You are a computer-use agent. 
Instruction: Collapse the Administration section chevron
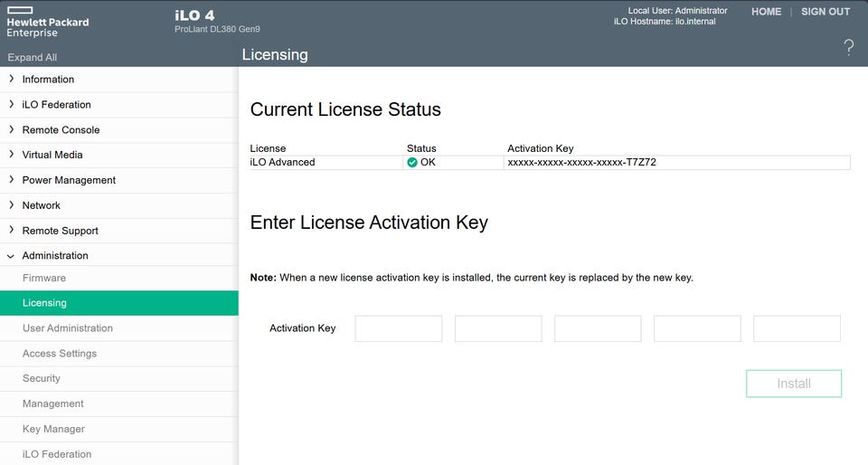11,256
